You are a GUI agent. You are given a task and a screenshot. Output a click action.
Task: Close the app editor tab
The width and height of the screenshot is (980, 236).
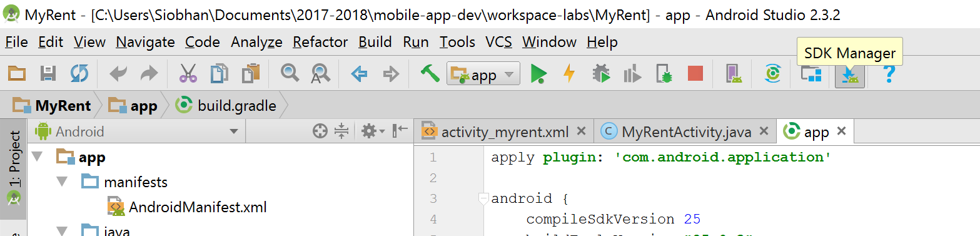[x=841, y=131]
